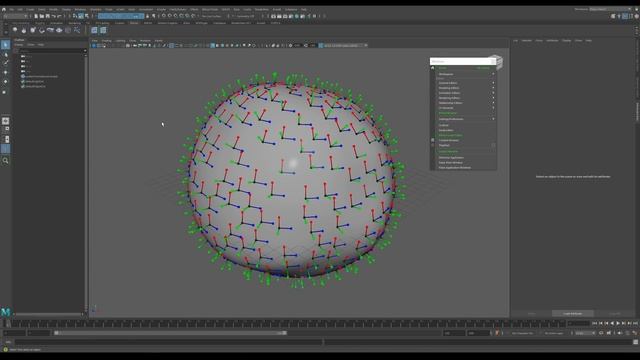
Task: Click the play forward button
Action: click(x=618, y=323)
